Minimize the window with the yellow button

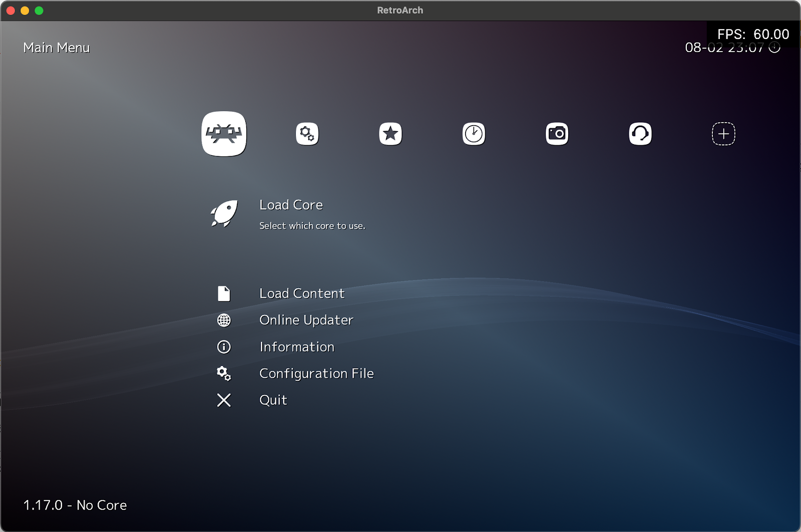[25, 11]
